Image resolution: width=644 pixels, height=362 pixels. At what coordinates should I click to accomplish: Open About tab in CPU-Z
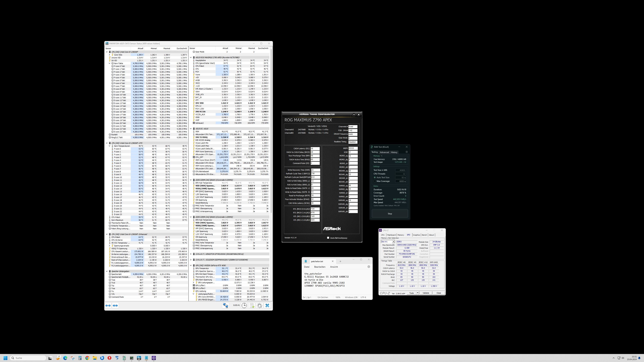tap(432, 235)
